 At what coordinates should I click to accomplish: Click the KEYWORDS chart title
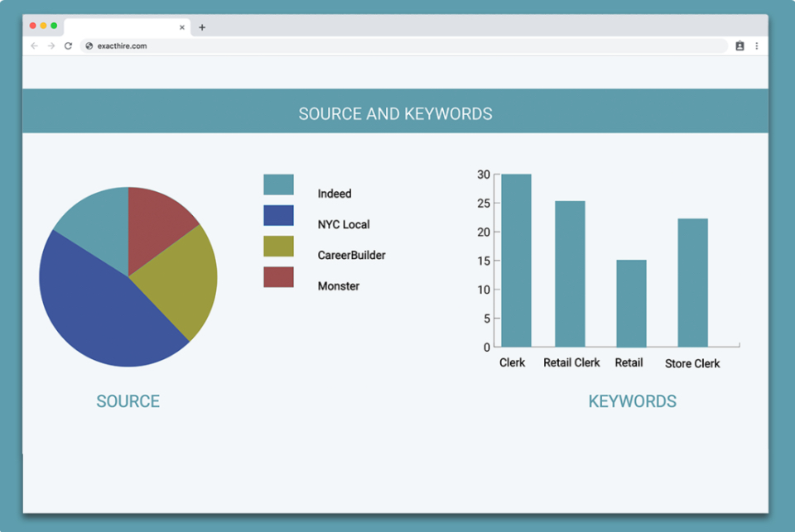click(x=632, y=401)
